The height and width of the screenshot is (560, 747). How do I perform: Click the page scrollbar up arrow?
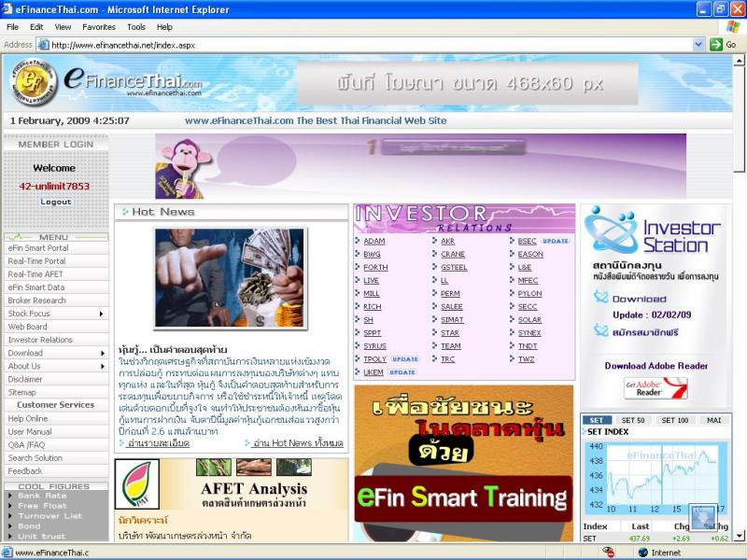coord(739,61)
